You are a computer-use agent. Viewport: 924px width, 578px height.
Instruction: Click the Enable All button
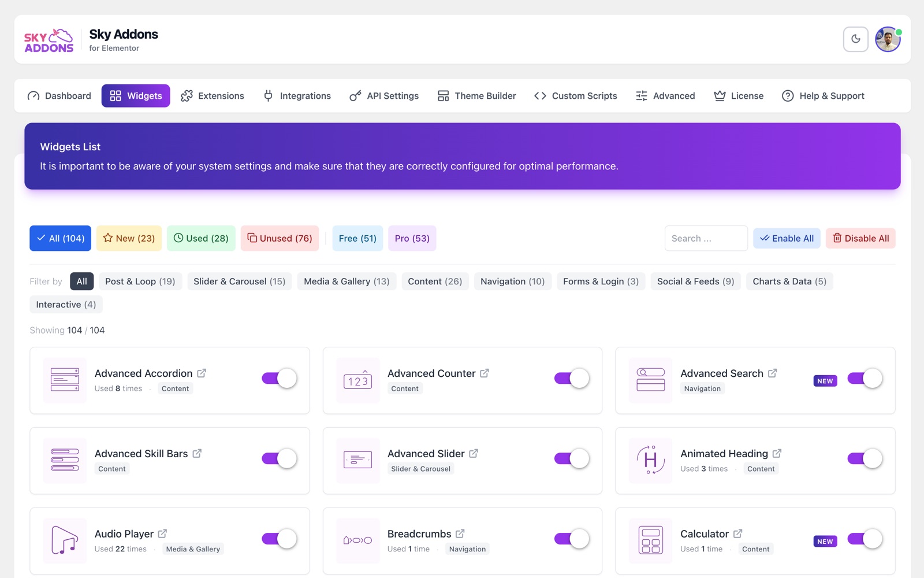click(787, 238)
